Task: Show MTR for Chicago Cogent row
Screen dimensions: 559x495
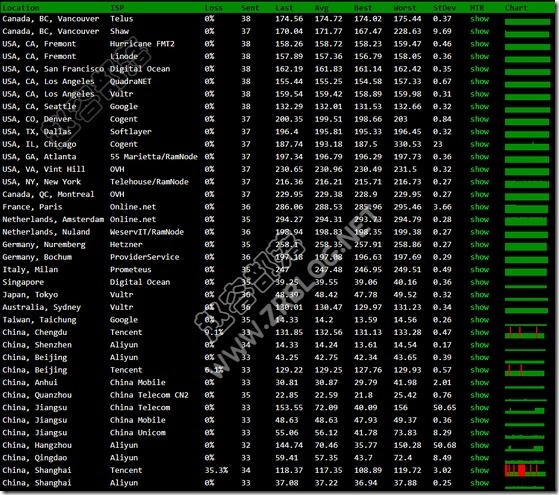Action: tap(479, 144)
